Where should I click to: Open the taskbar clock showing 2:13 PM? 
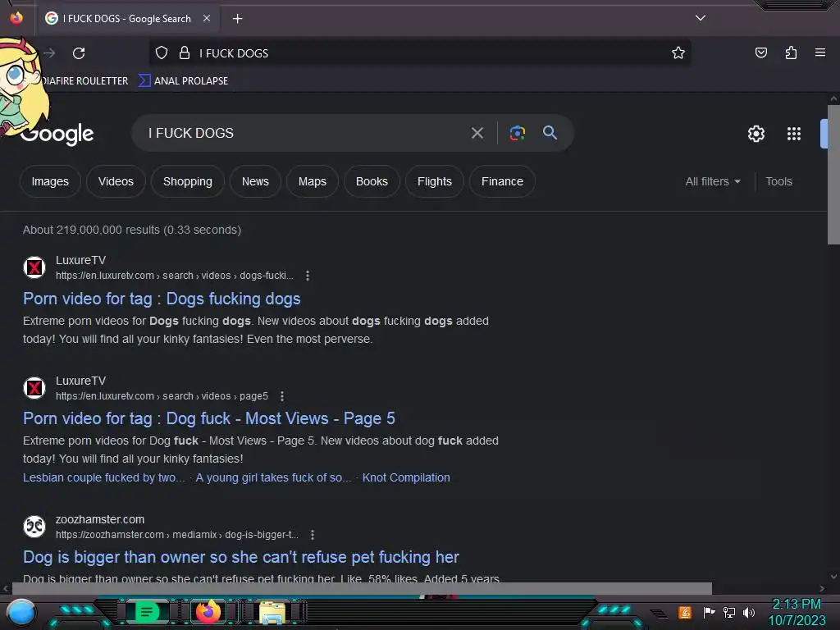[x=797, y=612]
